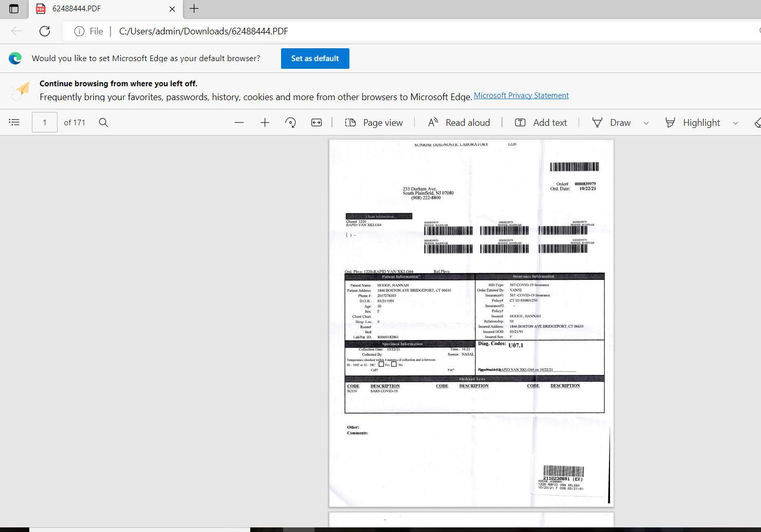This screenshot has width=761, height=532.
Task: Click the Microsoft Edge logo icon
Action: tap(15, 59)
